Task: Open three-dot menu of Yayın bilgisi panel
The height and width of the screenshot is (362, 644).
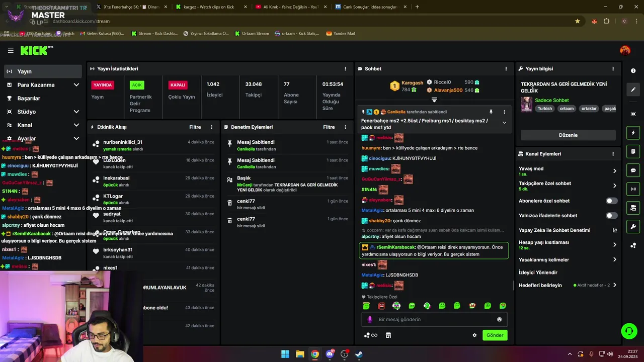Action: coord(613,68)
